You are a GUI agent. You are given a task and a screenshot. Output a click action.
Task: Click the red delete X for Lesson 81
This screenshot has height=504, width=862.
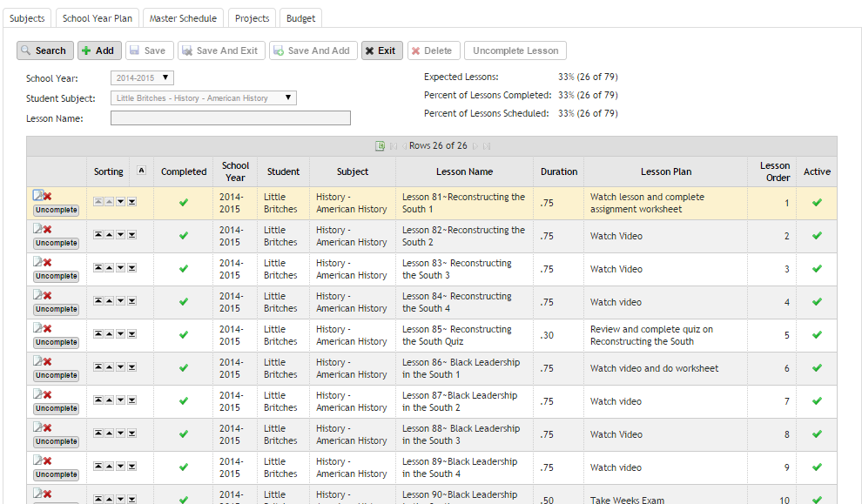coord(48,196)
